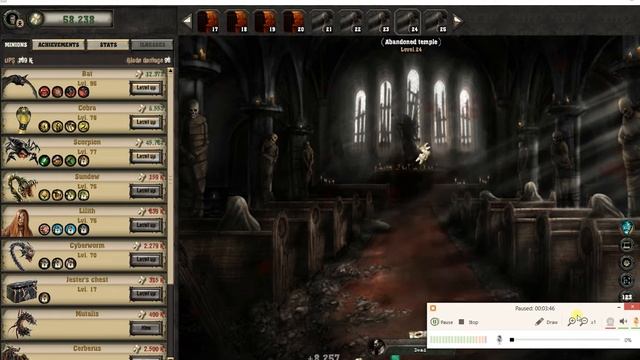This screenshot has height=360, width=640.
Task: Level up the Sundew minion
Action: pos(146,191)
